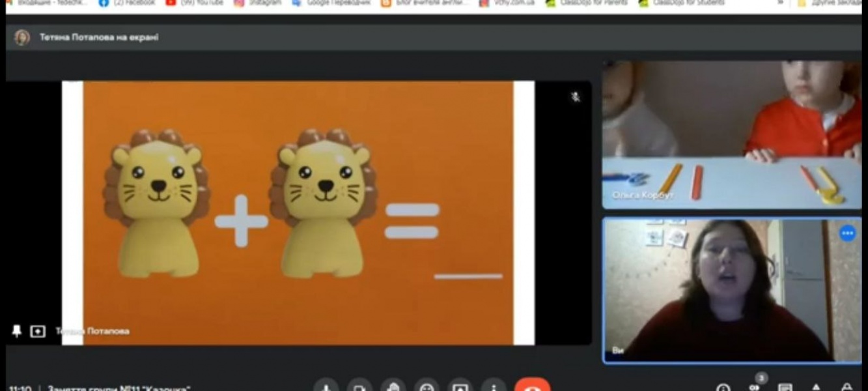Click the present screen button
868x391 pixels.
coord(460,387)
